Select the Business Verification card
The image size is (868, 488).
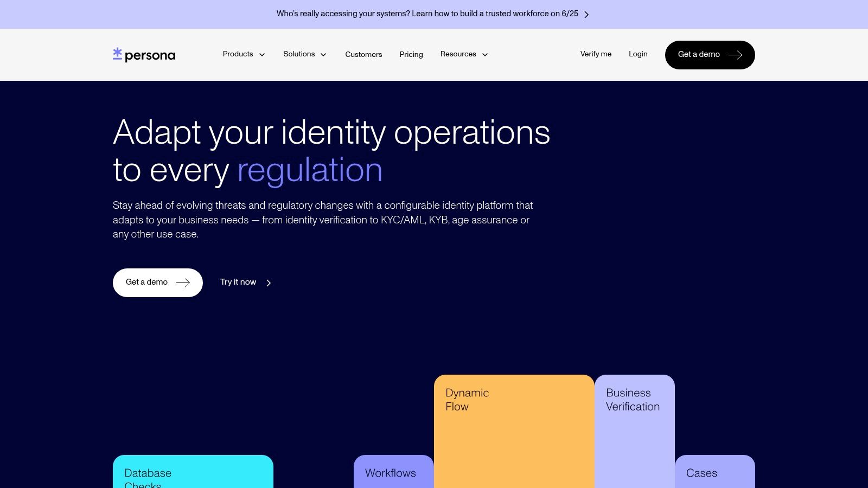pos(635,431)
